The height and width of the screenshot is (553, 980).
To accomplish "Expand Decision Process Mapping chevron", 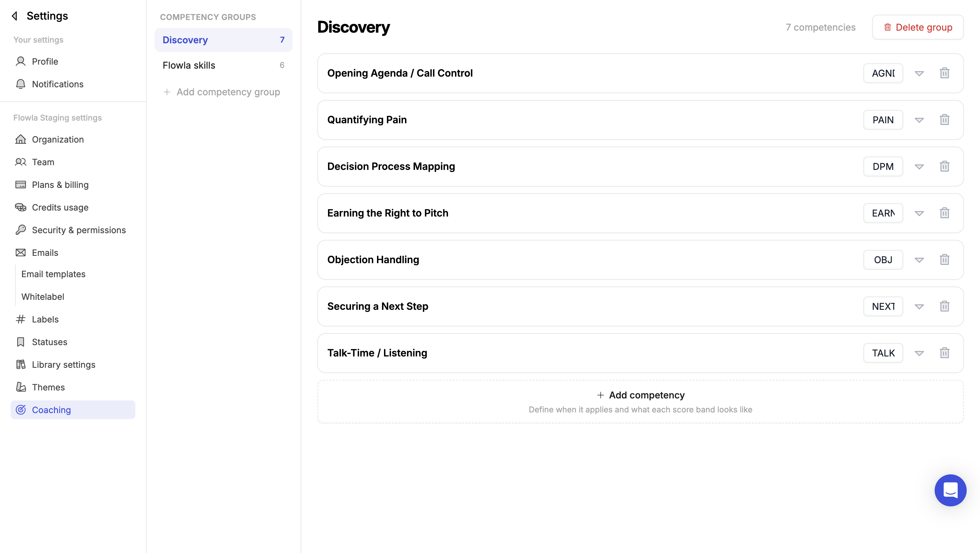I will 919,167.
